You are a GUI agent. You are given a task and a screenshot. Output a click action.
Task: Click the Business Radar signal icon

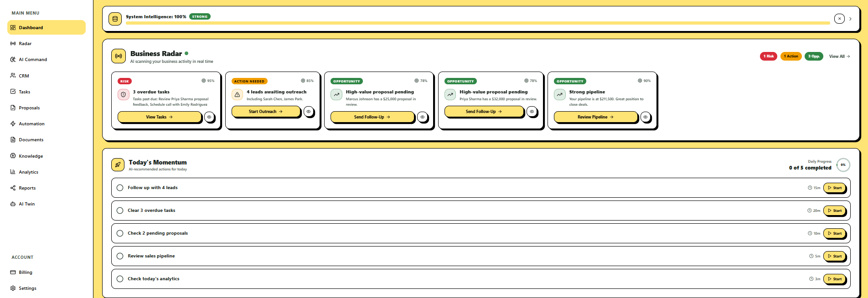pos(119,56)
